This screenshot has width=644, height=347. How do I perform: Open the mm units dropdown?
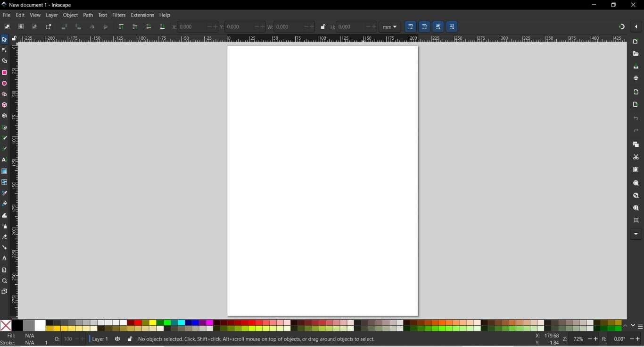390,27
